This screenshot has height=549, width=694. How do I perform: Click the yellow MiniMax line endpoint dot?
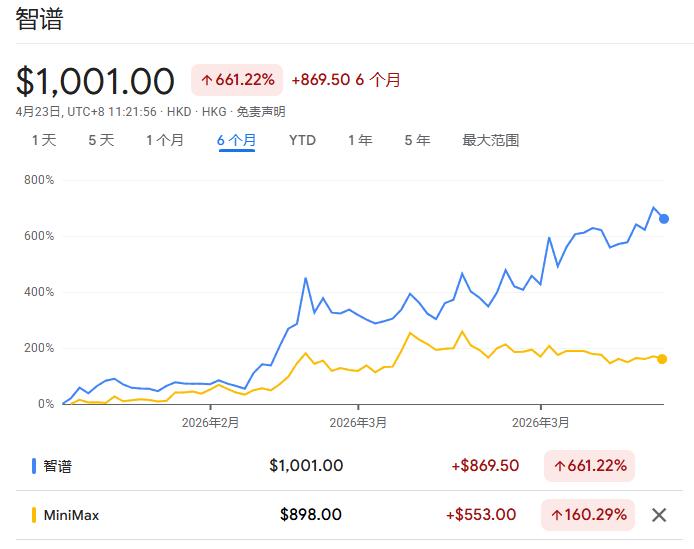[x=662, y=359]
